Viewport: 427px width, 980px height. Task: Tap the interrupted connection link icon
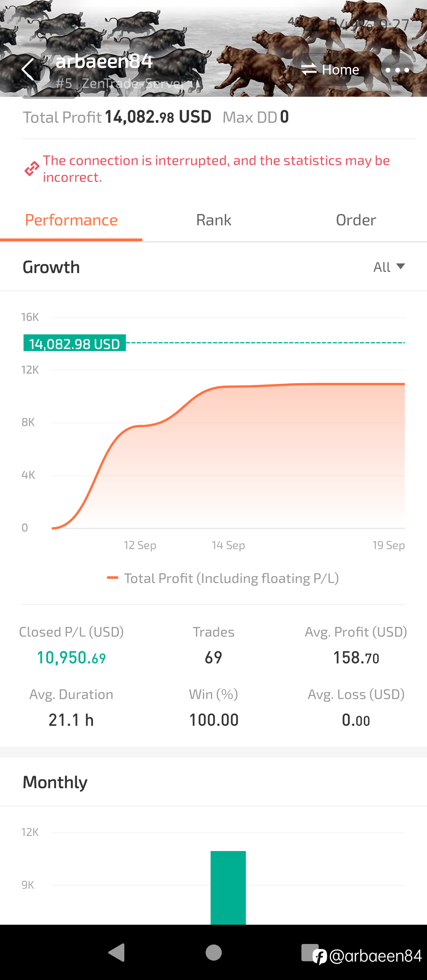(x=31, y=169)
